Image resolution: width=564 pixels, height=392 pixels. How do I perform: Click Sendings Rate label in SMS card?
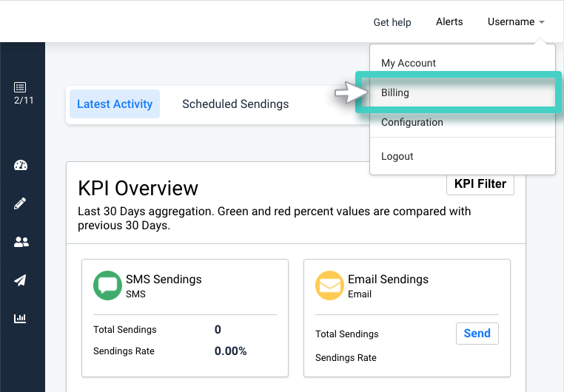pyautogui.click(x=124, y=351)
